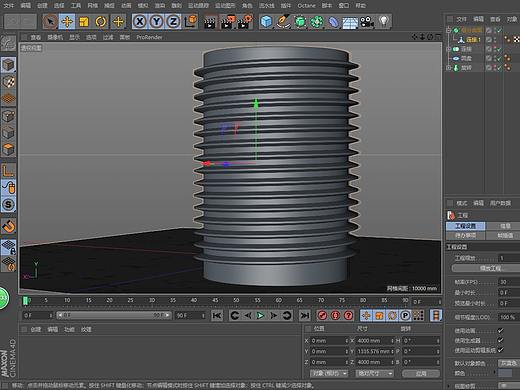The height and width of the screenshot is (390, 520).
Task: Click frame 45 on the timeline ruler
Action: click(x=215, y=300)
